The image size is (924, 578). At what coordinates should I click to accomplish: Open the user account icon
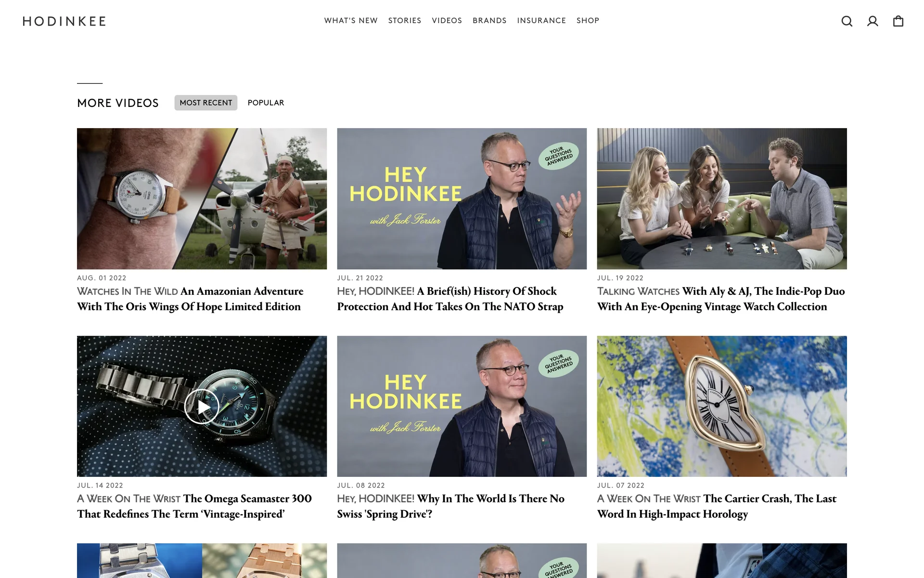click(873, 21)
